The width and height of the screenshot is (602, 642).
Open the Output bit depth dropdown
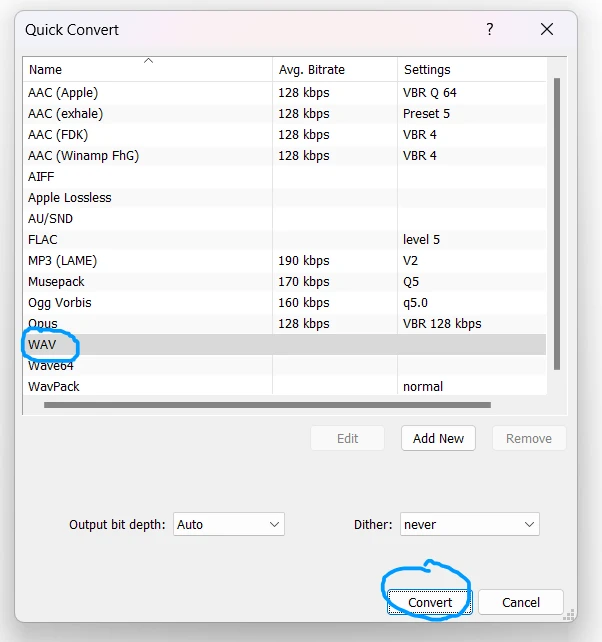[x=229, y=524]
